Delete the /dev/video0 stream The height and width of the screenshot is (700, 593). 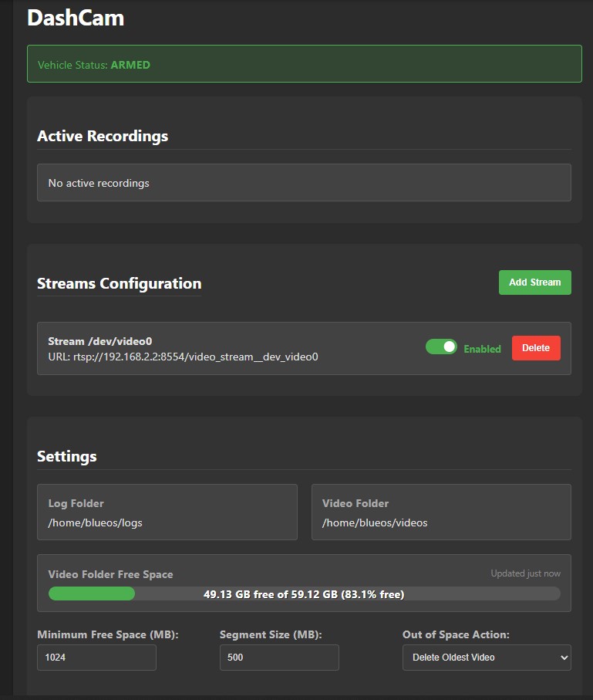(x=536, y=348)
